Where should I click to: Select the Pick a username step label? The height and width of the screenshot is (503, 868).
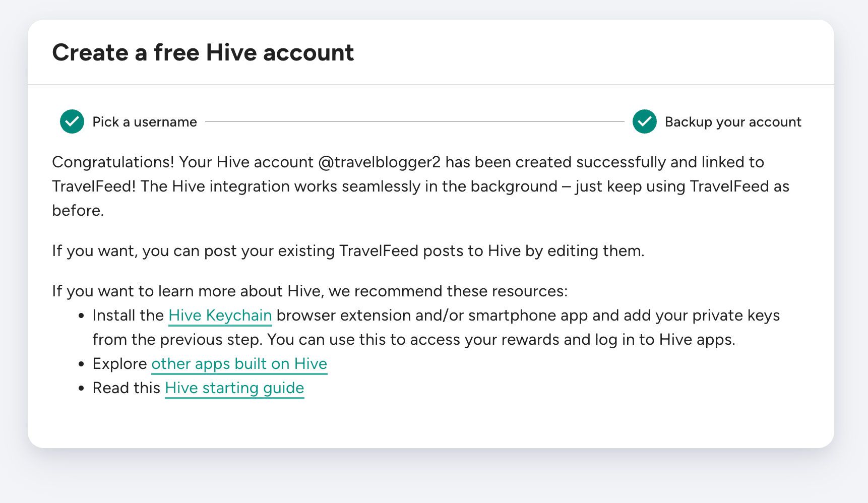click(x=144, y=122)
